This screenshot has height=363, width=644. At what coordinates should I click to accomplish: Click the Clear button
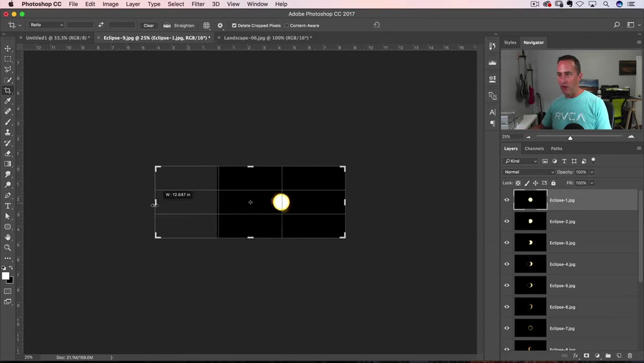tap(149, 25)
